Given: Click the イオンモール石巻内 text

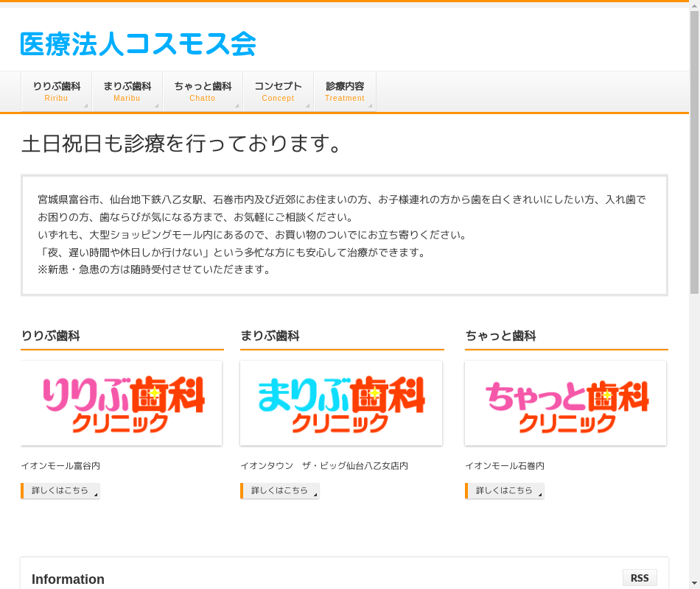Looking at the screenshot, I should 505,466.
